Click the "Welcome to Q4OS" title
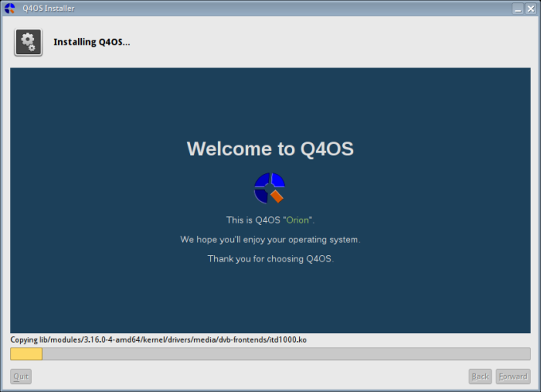This screenshot has height=392, width=541. coord(270,149)
